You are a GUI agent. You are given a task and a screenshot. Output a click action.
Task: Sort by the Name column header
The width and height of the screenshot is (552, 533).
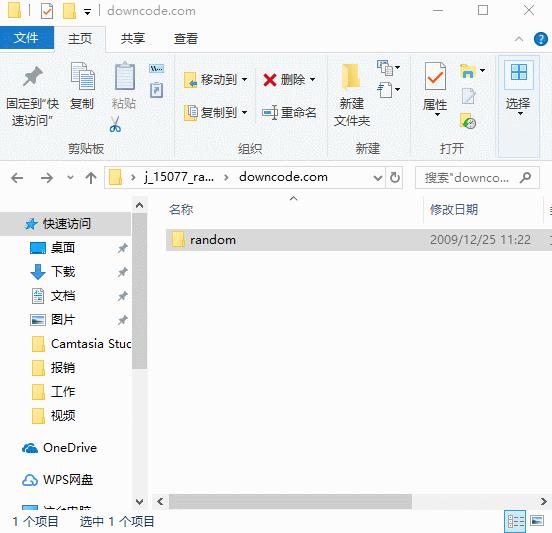[181, 210]
